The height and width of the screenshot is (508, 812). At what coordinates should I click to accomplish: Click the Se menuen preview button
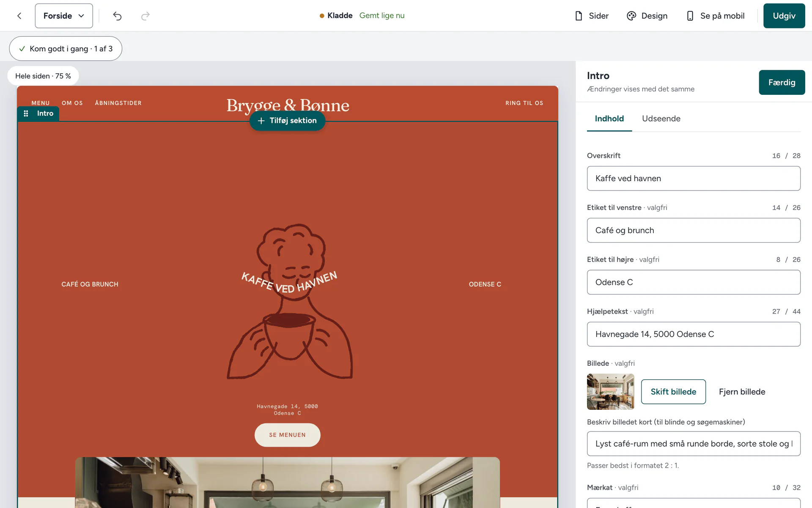[x=287, y=435]
